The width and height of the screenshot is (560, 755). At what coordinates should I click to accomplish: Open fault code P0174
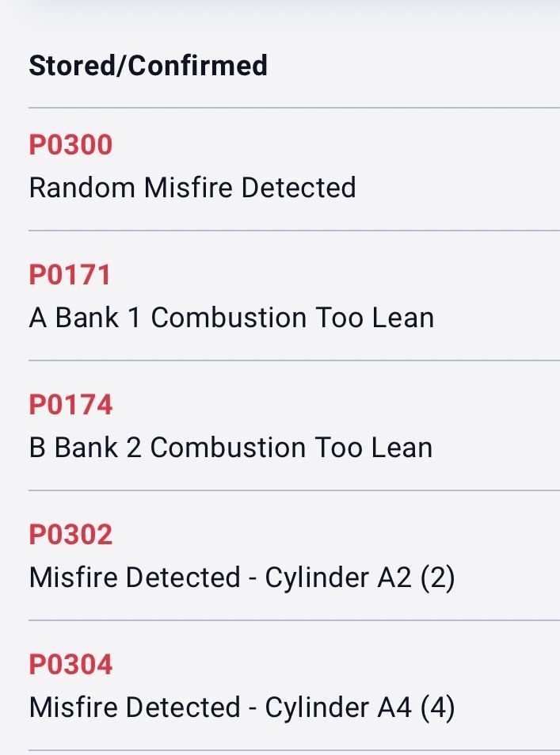click(x=70, y=405)
